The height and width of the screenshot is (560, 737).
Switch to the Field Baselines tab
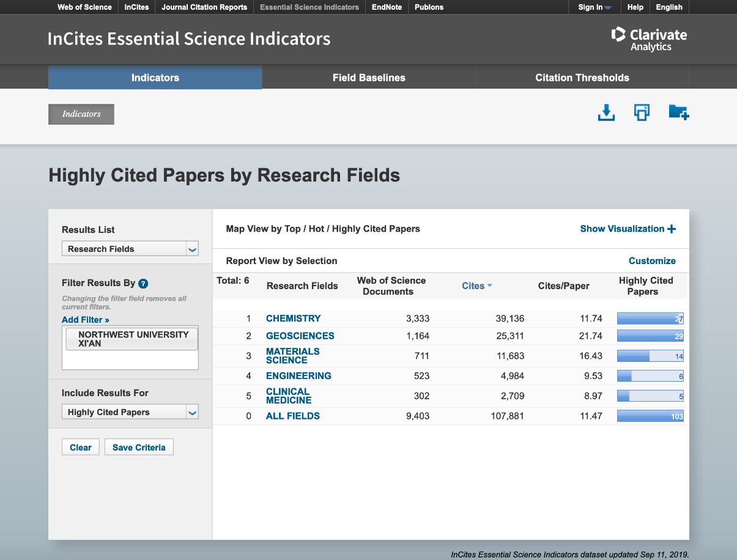[x=369, y=78]
